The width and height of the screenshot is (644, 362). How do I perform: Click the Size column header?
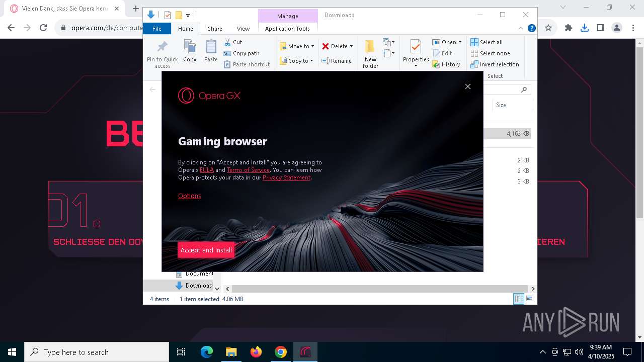tap(512, 105)
